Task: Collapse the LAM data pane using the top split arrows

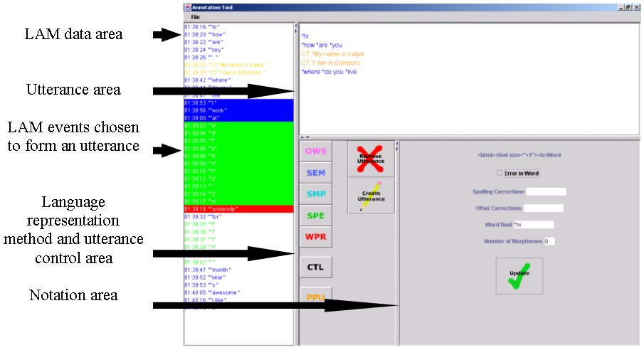Action: click(296, 28)
